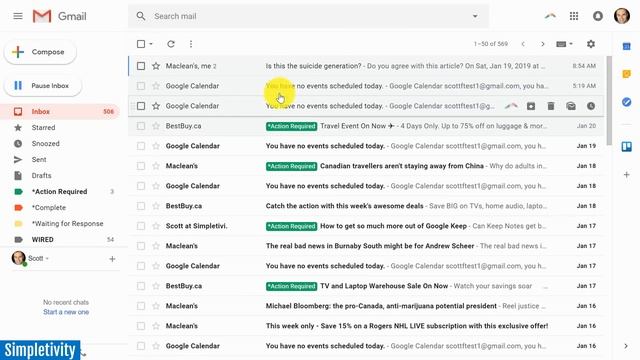Select the Catch the action email checkbox
Viewport: 640px width, 360px height.
[141, 206]
